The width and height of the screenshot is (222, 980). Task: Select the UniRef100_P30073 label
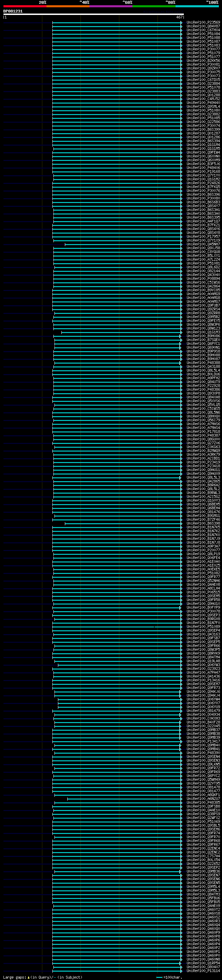coord(203,76)
